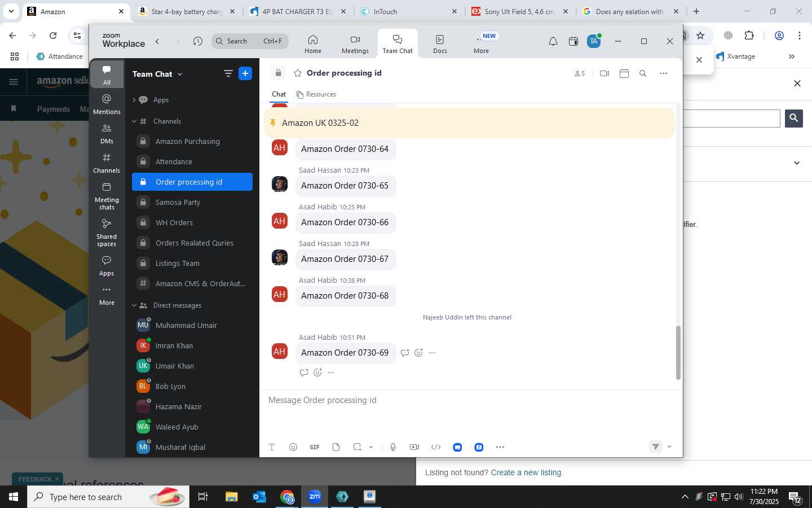Viewport: 812px width, 508px height.
Task: Open the channel's more options menu
Action: click(x=664, y=73)
